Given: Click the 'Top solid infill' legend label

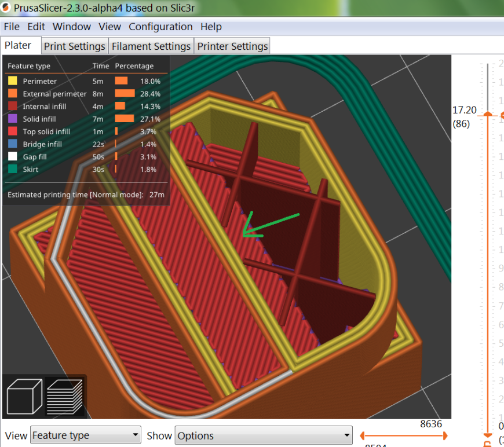Looking at the screenshot, I should tap(46, 131).
